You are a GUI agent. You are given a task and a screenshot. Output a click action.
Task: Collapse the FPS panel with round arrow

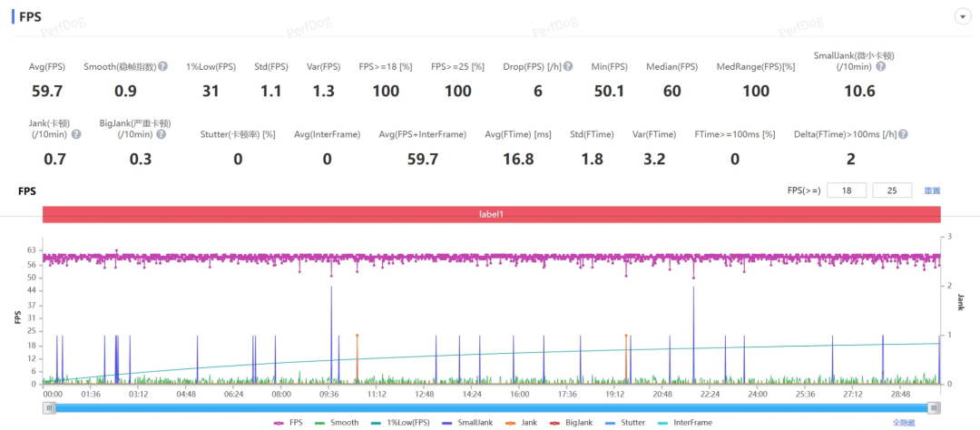click(x=963, y=17)
